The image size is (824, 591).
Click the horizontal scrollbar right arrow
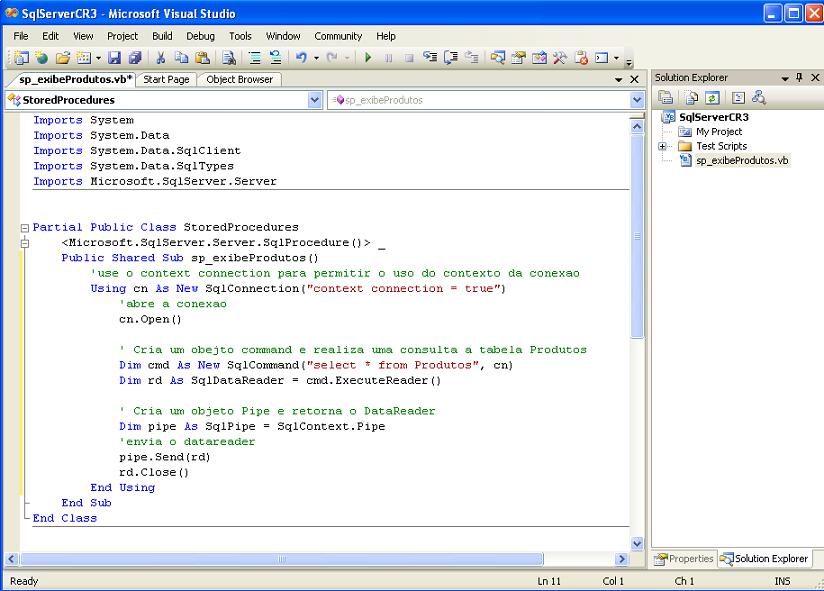coord(622,559)
